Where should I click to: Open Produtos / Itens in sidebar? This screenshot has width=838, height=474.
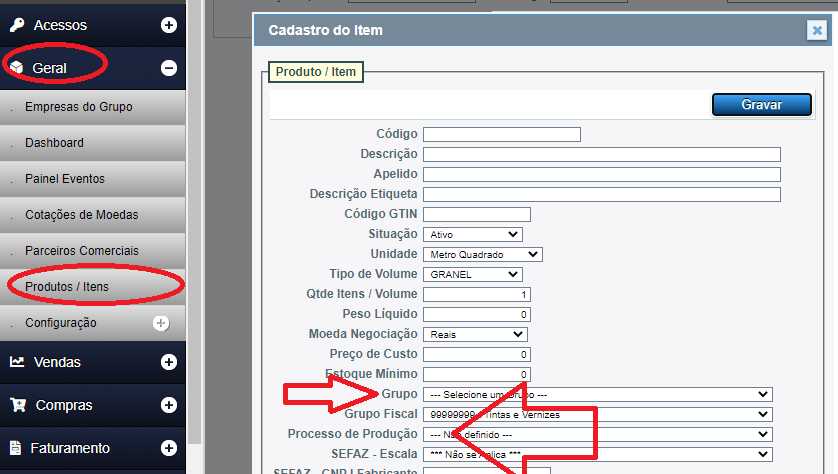pyautogui.click(x=67, y=287)
